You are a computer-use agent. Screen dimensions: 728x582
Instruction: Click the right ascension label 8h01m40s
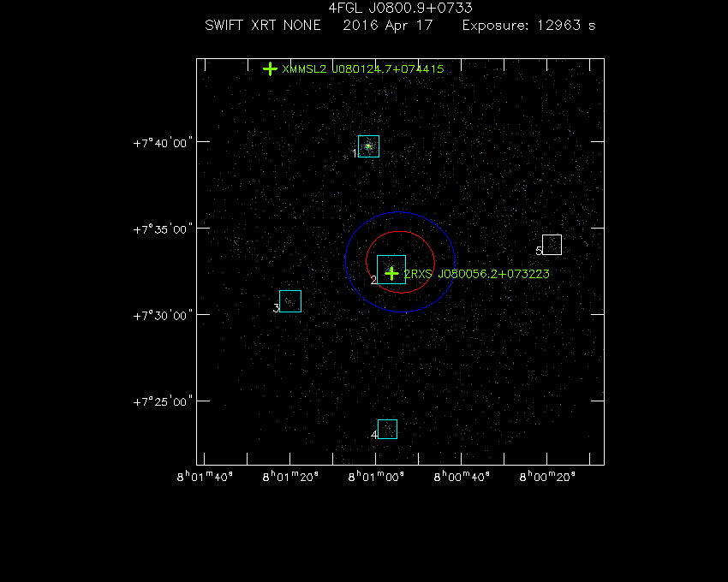[205, 476]
